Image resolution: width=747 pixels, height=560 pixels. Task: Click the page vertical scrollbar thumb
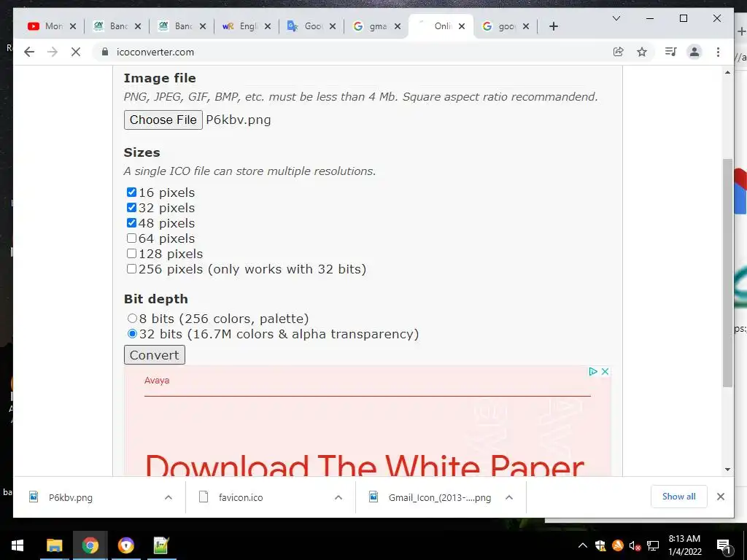(x=727, y=273)
